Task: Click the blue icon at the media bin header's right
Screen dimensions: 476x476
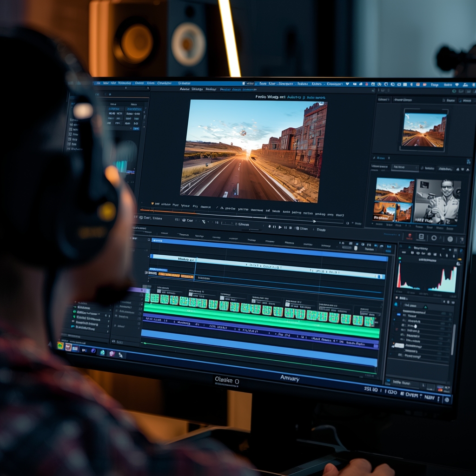Action: tap(469, 162)
